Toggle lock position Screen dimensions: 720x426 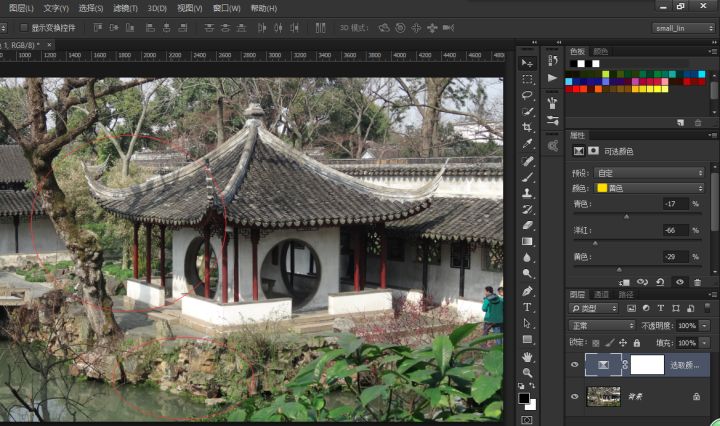click(623, 343)
